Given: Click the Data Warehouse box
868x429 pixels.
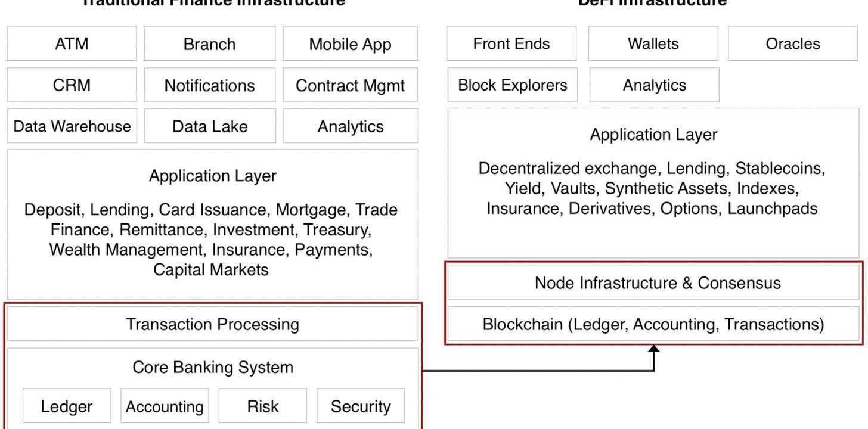Looking at the screenshot, I should (72, 126).
